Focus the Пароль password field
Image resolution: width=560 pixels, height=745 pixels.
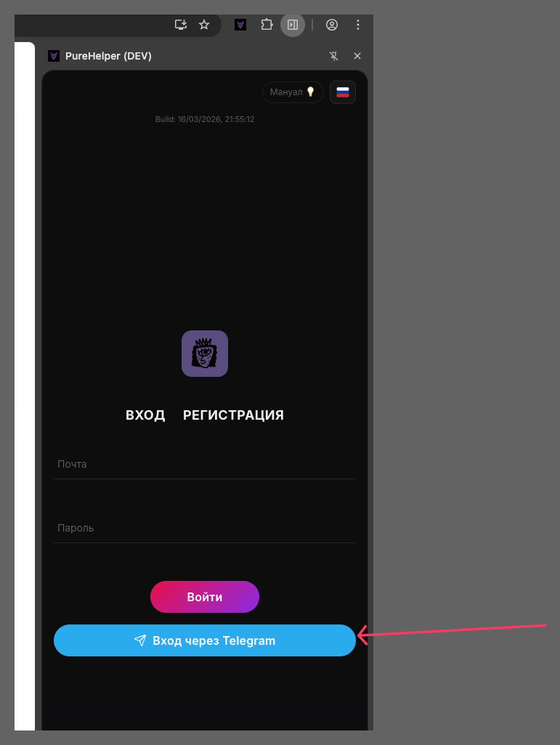point(205,528)
